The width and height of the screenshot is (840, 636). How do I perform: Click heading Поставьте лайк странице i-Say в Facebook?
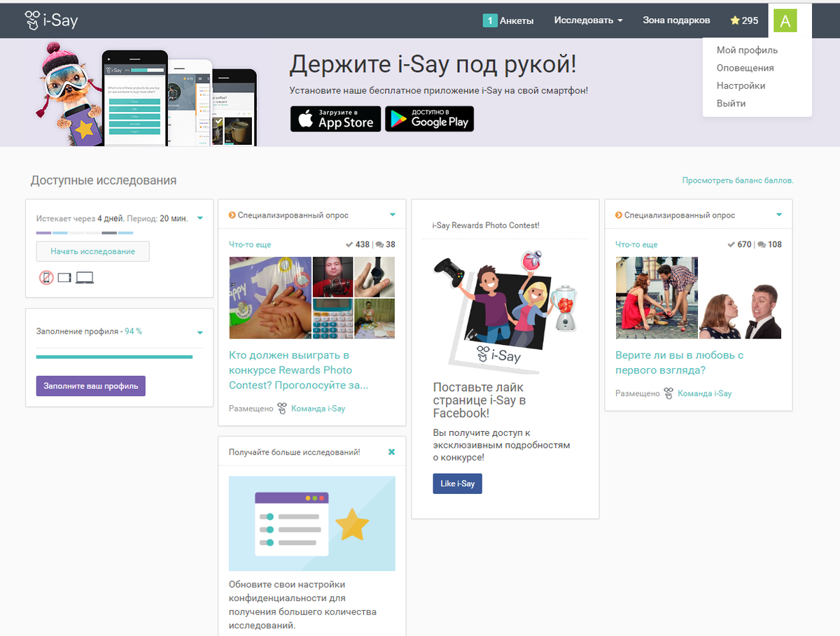click(479, 400)
